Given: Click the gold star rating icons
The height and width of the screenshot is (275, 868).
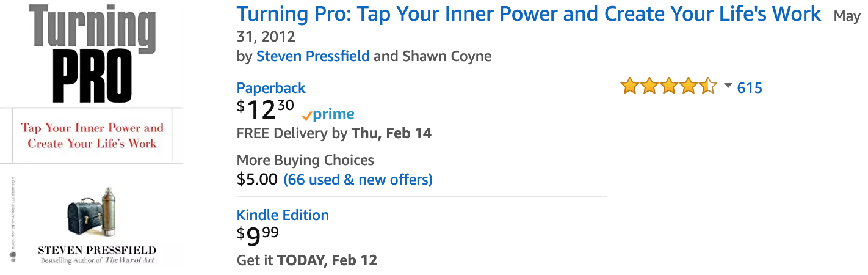Looking at the screenshot, I should (669, 87).
